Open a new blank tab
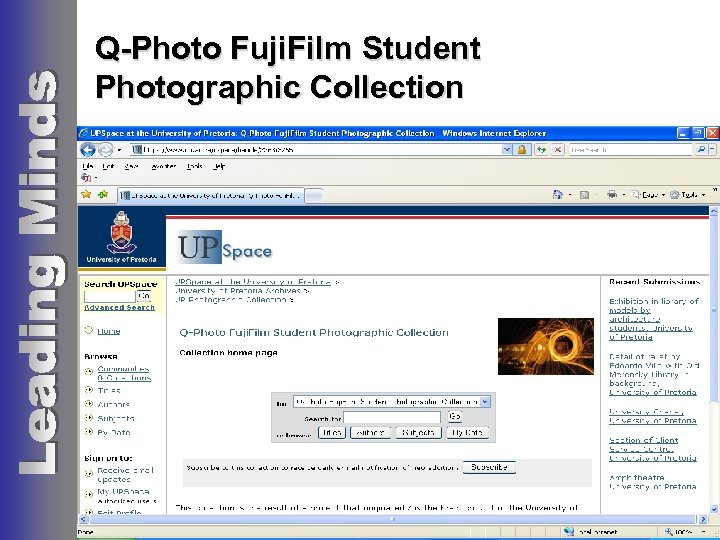The width and height of the screenshot is (720, 540). point(314,196)
